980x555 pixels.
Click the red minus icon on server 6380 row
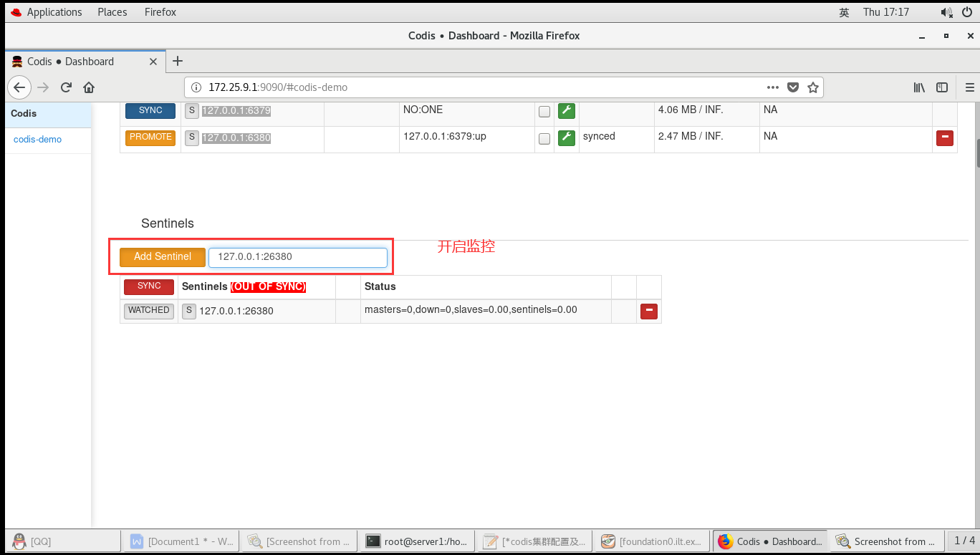click(945, 137)
